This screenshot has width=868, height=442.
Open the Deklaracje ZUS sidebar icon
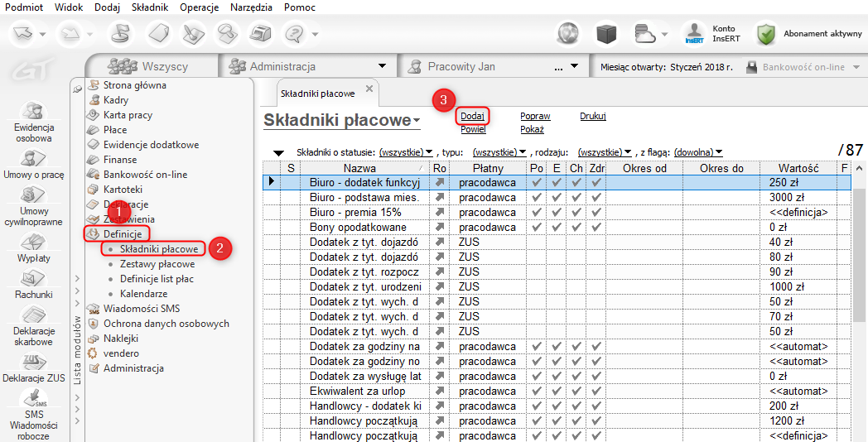pyautogui.click(x=34, y=361)
